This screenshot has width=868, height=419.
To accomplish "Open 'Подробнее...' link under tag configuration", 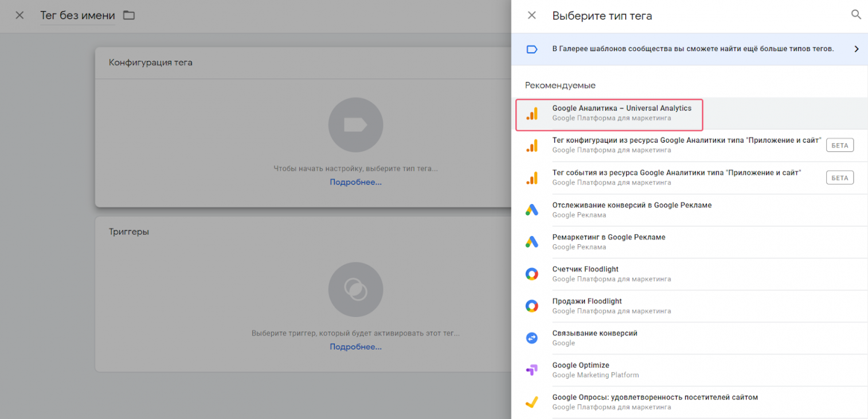I will click(x=355, y=182).
